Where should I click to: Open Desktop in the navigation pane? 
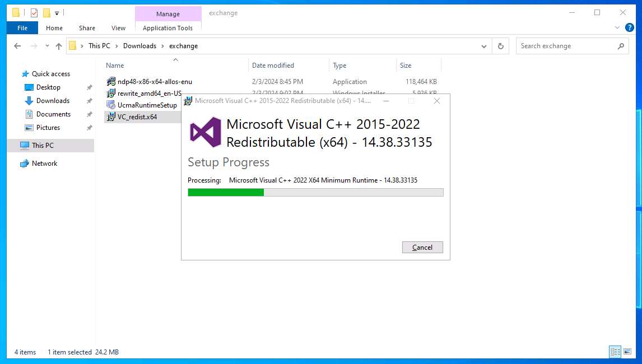coord(48,87)
